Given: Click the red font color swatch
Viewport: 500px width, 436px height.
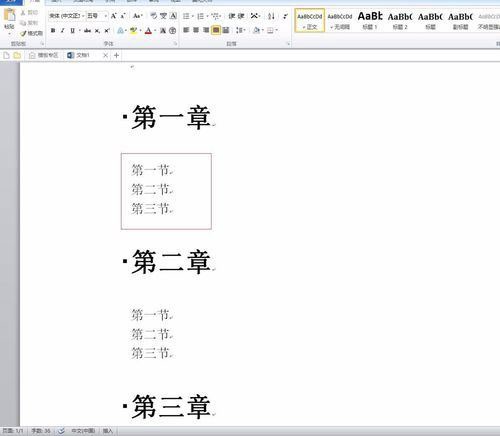Looking at the screenshot, I should coord(148,31).
